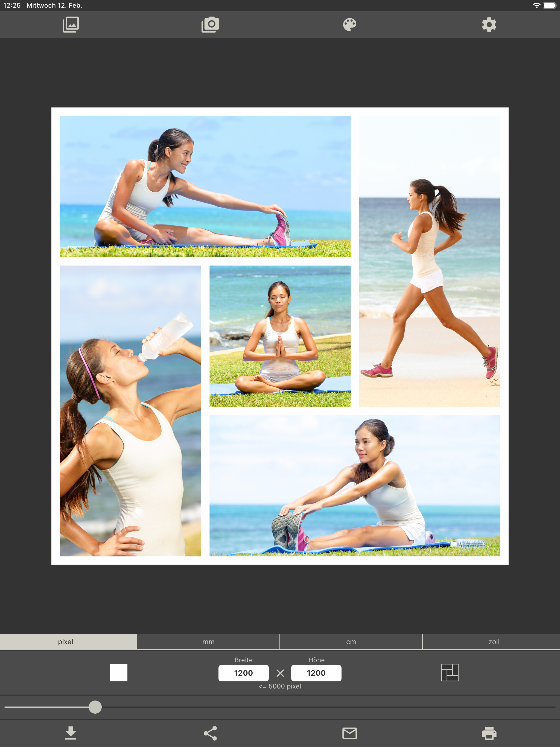This screenshot has height=747, width=560.
Task: Switch units to mm
Action: (208, 642)
